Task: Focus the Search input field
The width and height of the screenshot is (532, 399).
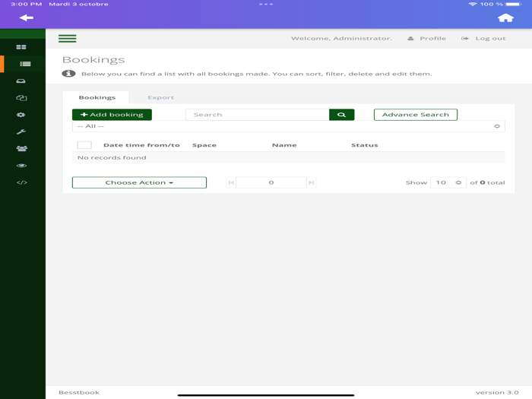Action: point(257,115)
